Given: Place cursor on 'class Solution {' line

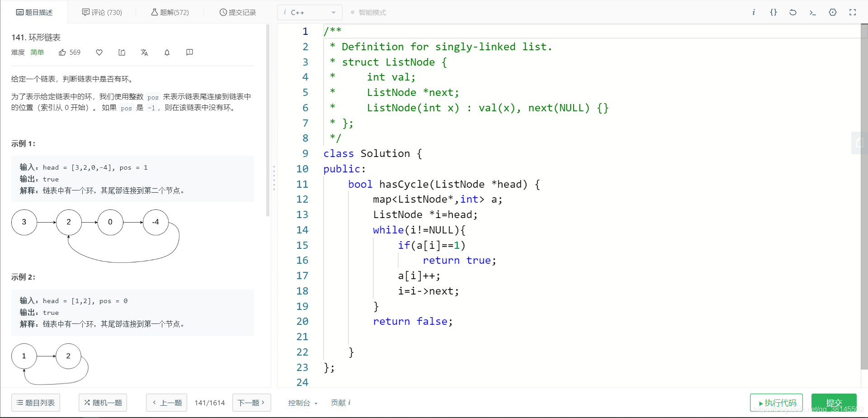Looking at the screenshot, I should coord(373,154).
